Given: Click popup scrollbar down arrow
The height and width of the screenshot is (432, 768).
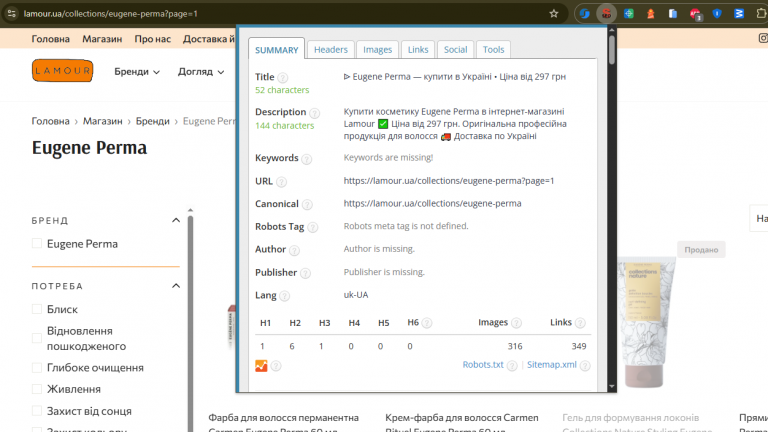Looking at the screenshot, I should click(612, 386).
